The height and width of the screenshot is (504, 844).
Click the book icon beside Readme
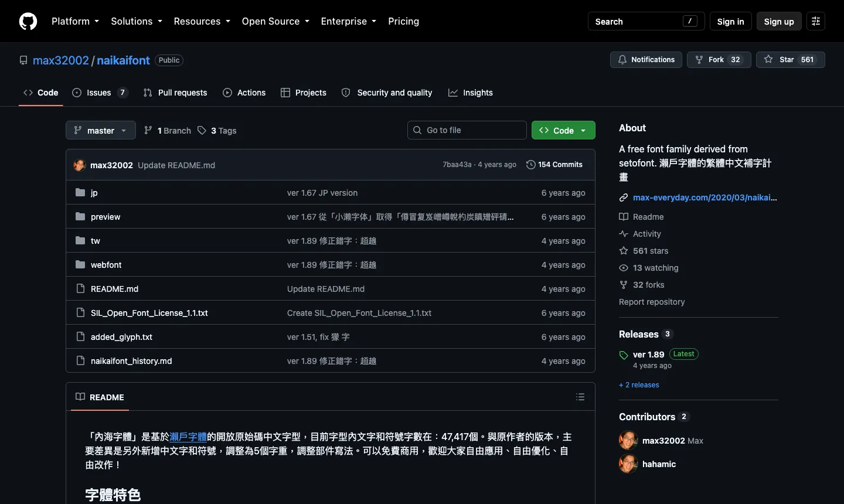click(x=624, y=217)
